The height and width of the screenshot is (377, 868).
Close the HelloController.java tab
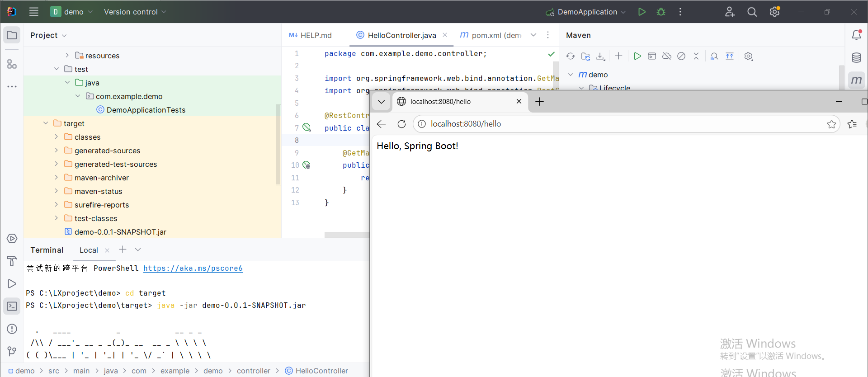click(x=445, y=35)
